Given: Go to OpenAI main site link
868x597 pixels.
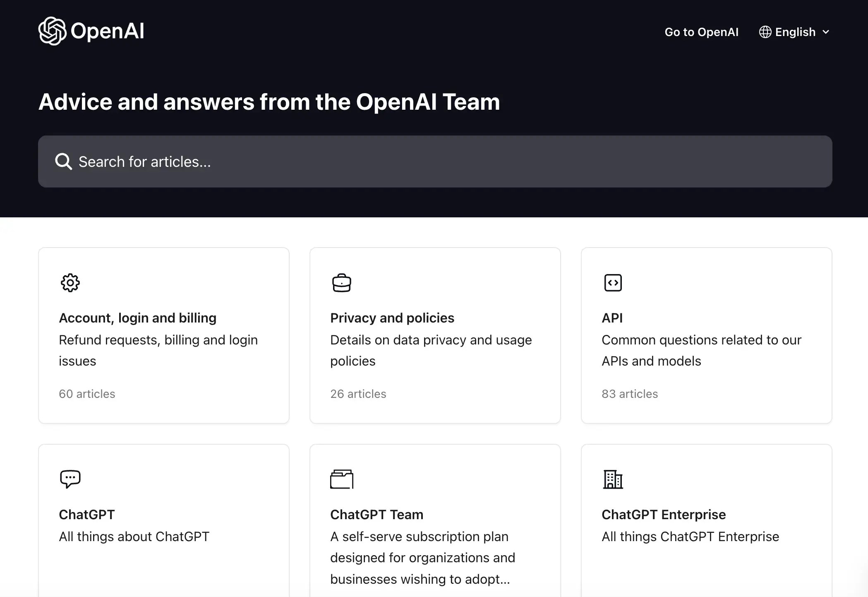Looking at the screenshot, I should (x=701, y=32).
